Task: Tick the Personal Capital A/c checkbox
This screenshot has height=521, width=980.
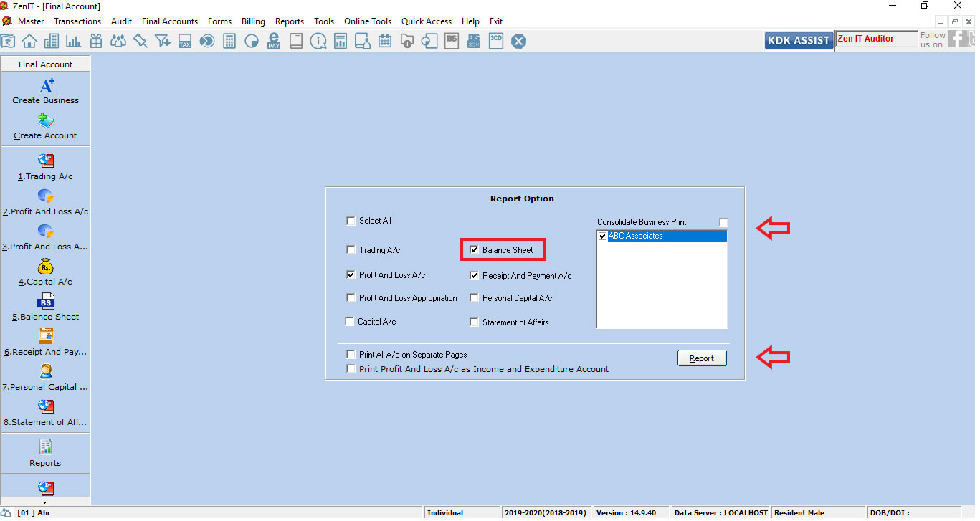Action: (474, 297)
